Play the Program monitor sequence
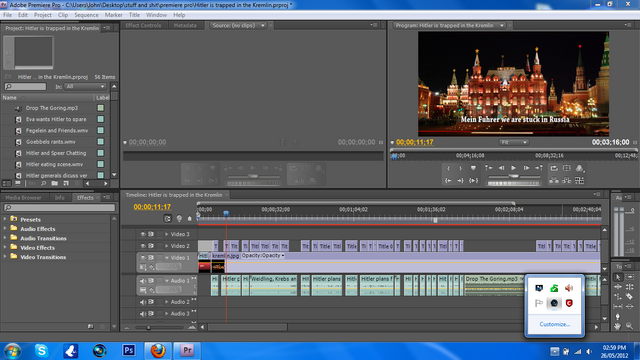The height and width of the screenshot is (360, 640). click(x=513, y=168)
